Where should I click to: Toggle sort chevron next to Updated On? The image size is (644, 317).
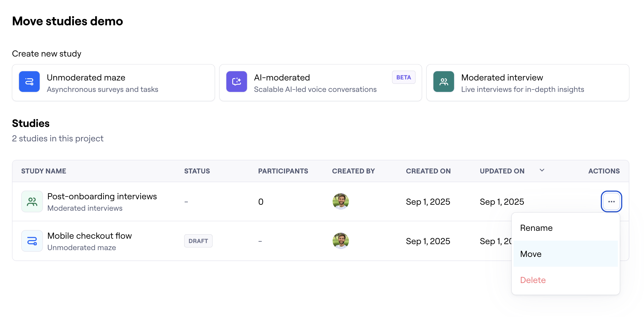pos(542,170)
